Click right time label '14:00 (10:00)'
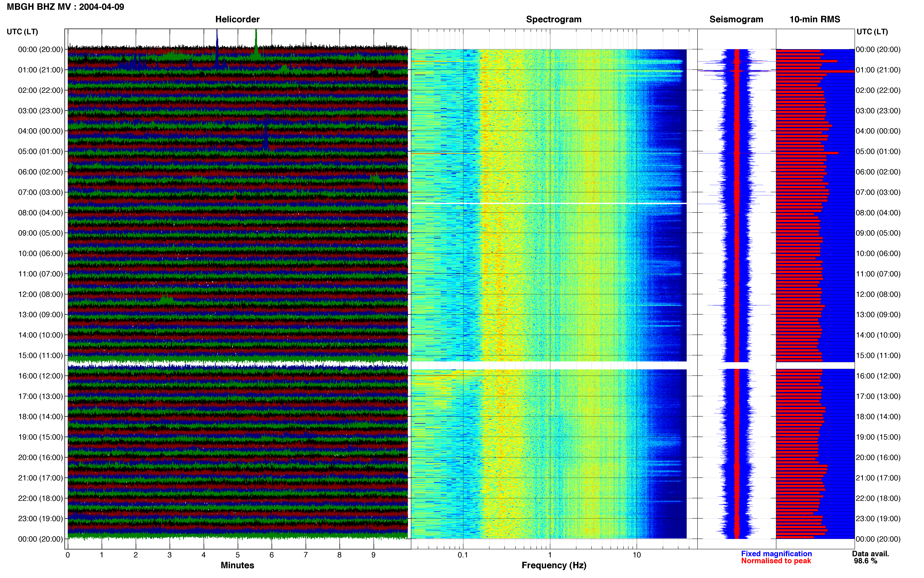This screenshot has width=924, height=578. click(x=878, y=335)
